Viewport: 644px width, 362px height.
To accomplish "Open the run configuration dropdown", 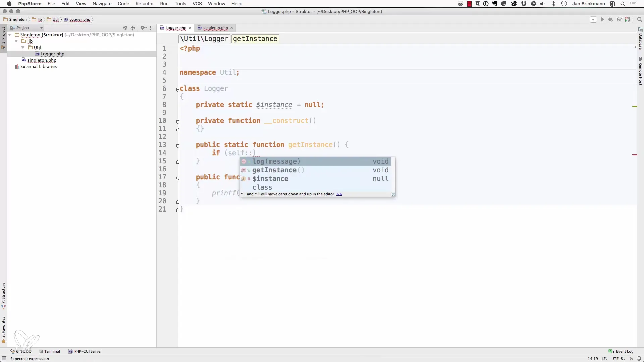I will [x=593, y=20].
